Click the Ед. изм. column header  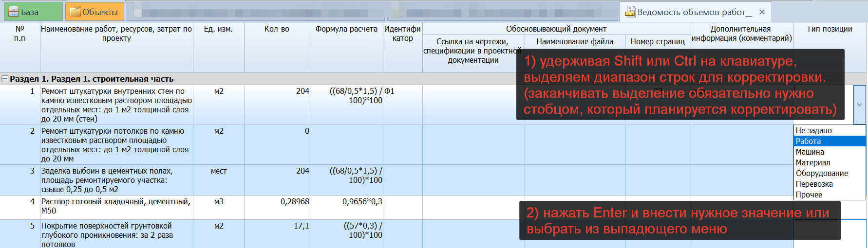[x=218, y=47]
